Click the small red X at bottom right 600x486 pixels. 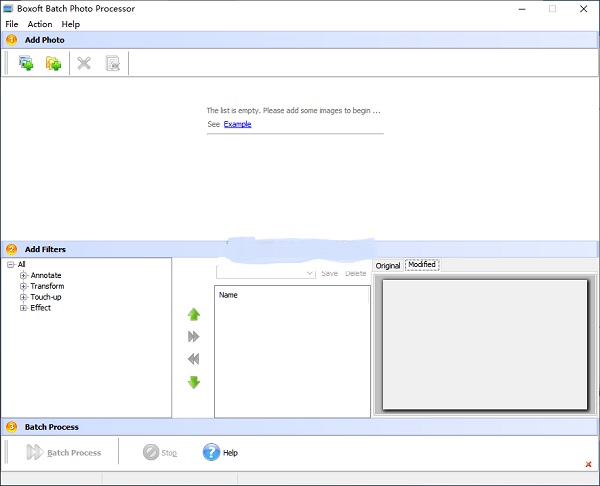pos(589,464)
